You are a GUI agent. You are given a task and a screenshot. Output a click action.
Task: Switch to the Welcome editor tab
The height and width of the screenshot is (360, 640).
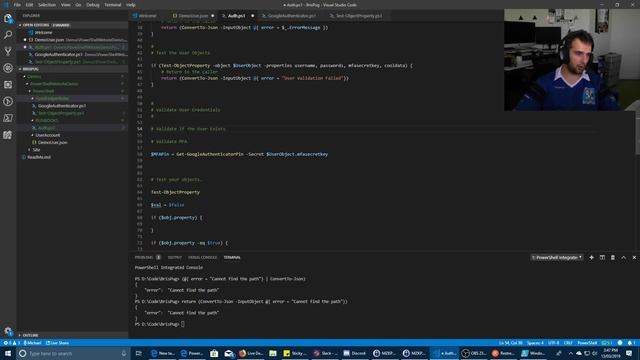pos(147,16)
